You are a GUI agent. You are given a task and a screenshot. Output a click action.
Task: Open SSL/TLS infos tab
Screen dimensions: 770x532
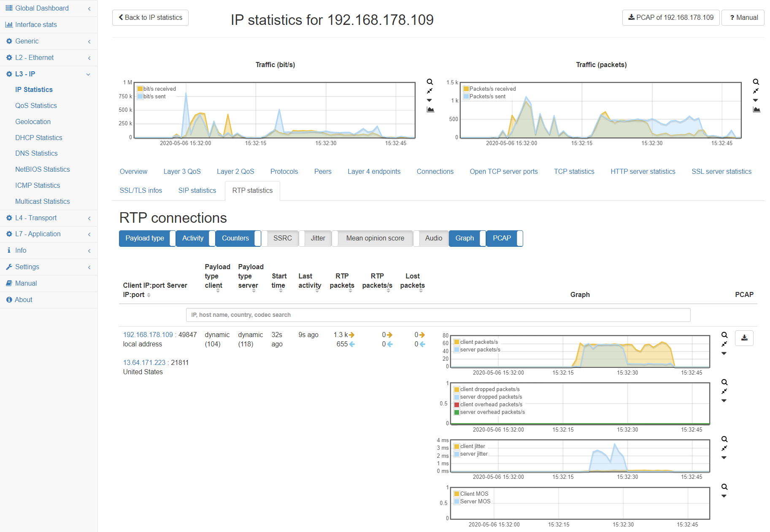coord(140,190)
